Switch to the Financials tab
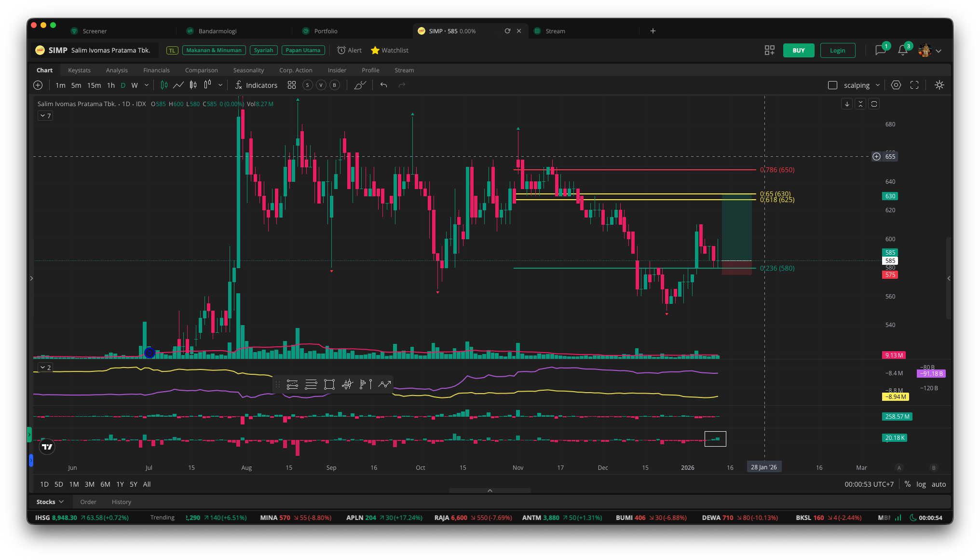980x560 pixels. pos(156,70)
